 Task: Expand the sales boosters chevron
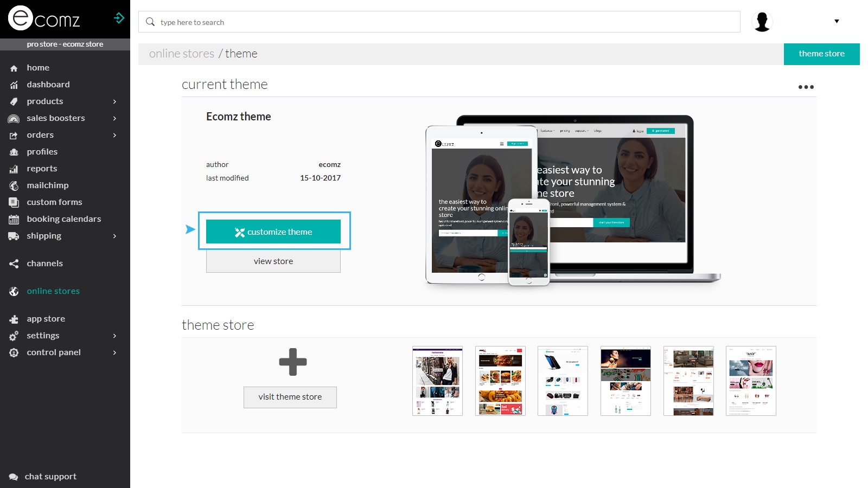click(x=114, y=118)
